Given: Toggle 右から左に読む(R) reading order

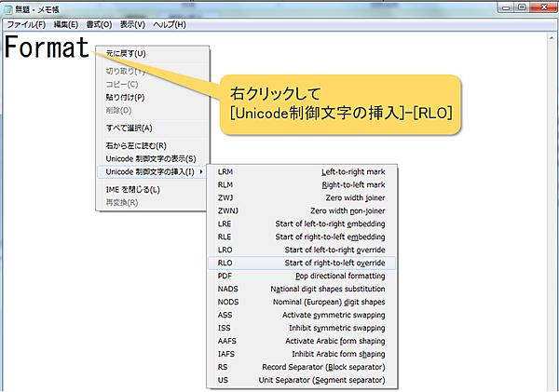Looking at the screenshot, I should pyautogui.click(x=136, y=145).
